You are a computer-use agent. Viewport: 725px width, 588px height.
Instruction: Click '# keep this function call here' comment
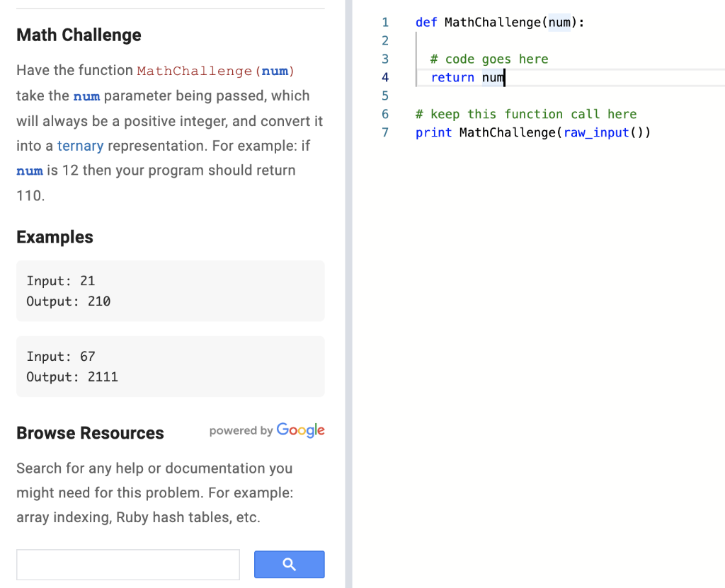526,114
